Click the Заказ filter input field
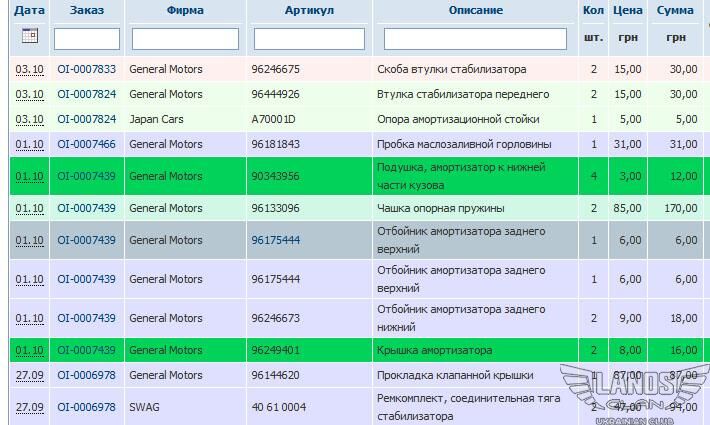 (86, 39)
